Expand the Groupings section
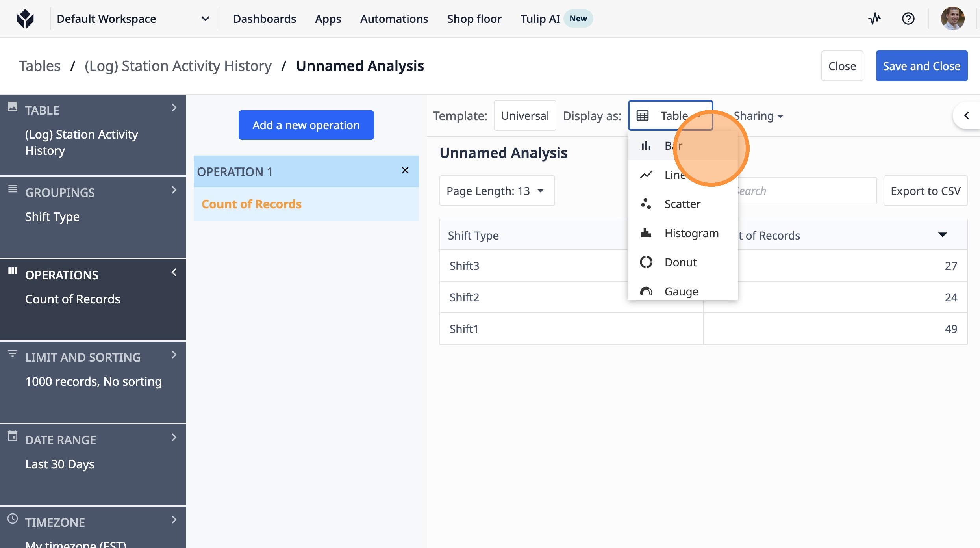The image size is (980, 548). [174, 190]
